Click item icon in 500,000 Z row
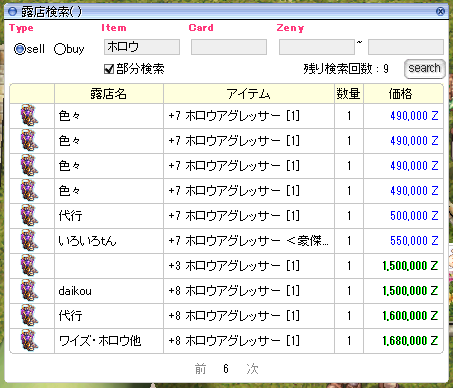This screenshot has height=388, width=453. pos(29,215)
